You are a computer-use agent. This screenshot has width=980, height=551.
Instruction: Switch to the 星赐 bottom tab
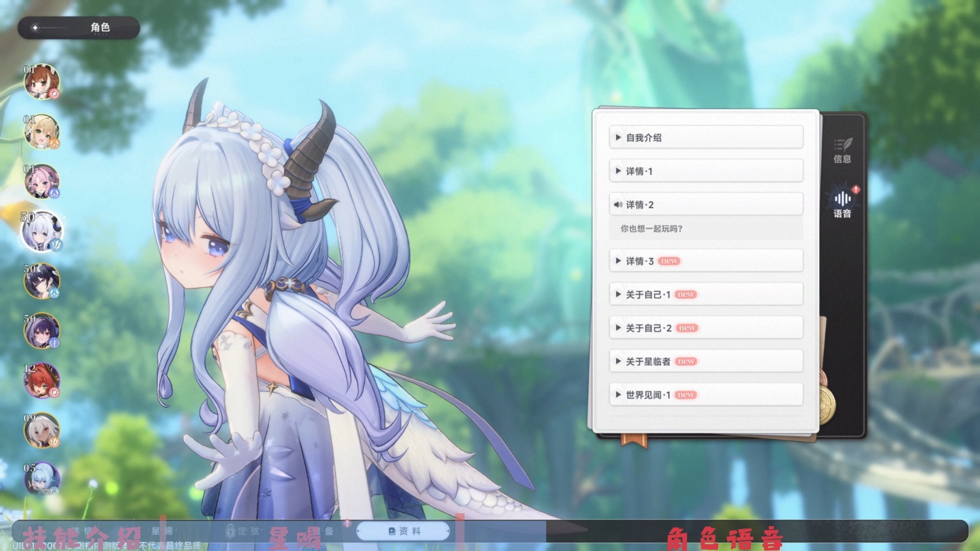pyautogui.click(x=162, y=531)
